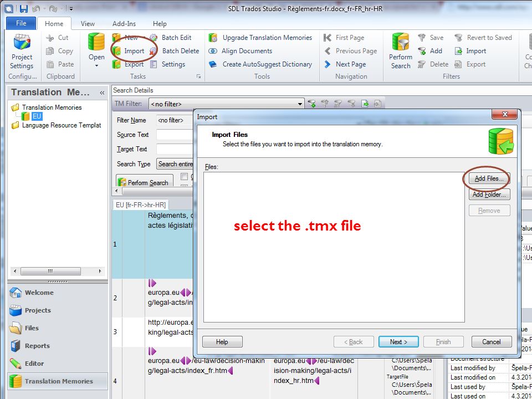
Task: Click Export in the Tasks group
Action: pyautogui.click(x=128, y=64)
